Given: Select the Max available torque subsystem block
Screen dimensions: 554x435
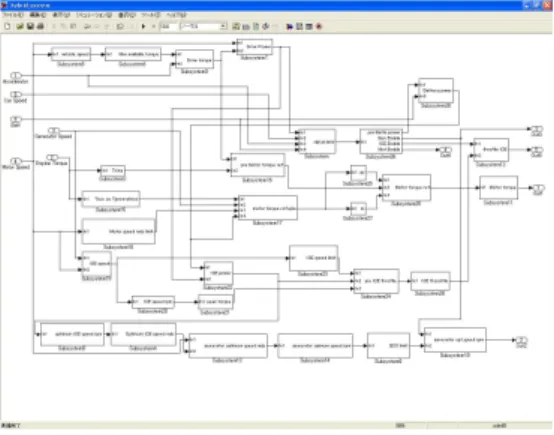Looking at the screenshot, I should (134, 54).
